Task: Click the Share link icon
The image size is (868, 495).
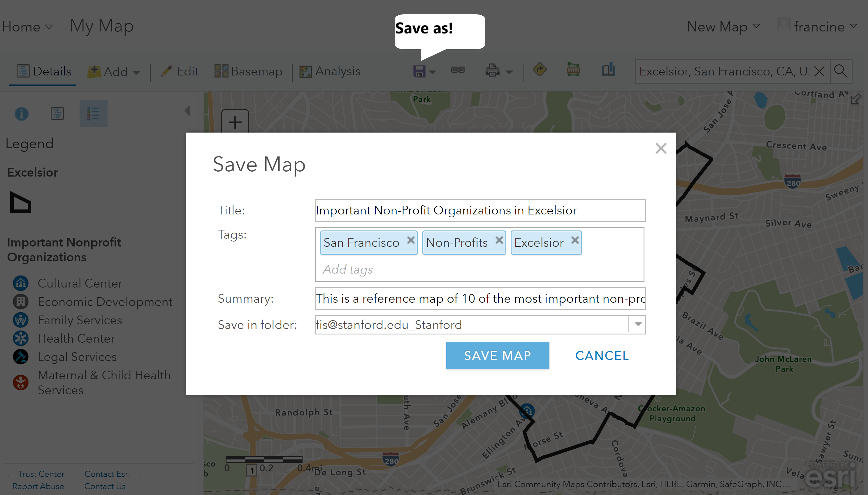Action: point(458,71)
